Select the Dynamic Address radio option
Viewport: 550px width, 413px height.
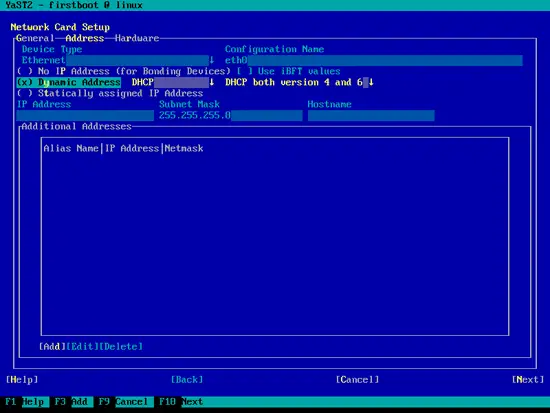click(x=69, y=82)
